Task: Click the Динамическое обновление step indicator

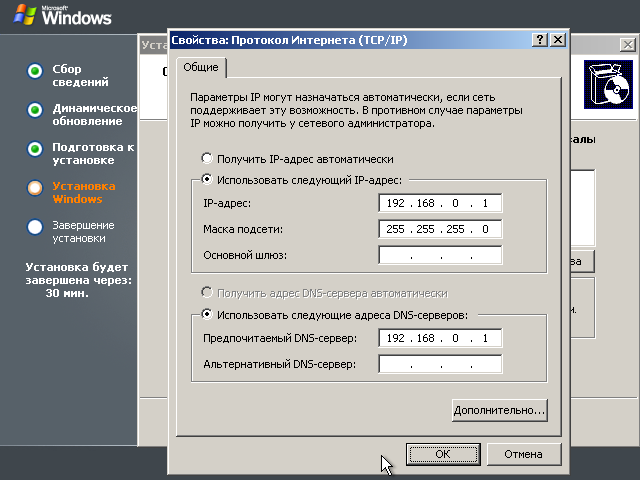Action: pos(35,110)
